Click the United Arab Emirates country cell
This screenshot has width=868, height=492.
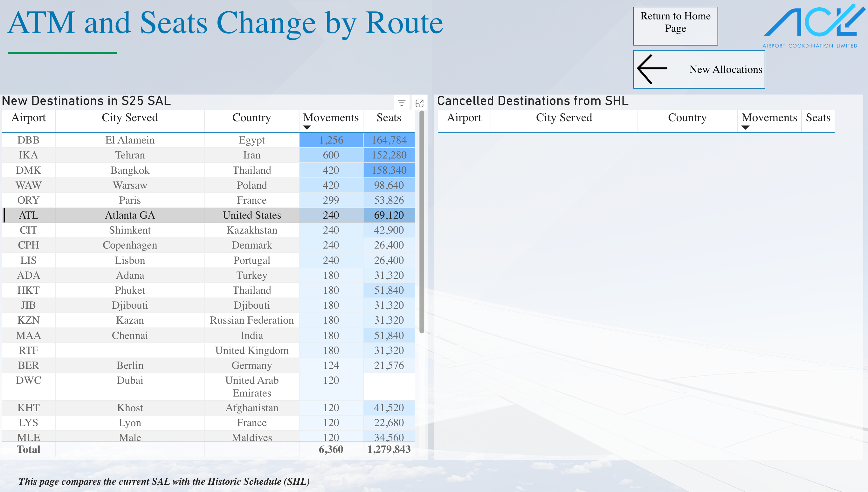pos(251,387)
